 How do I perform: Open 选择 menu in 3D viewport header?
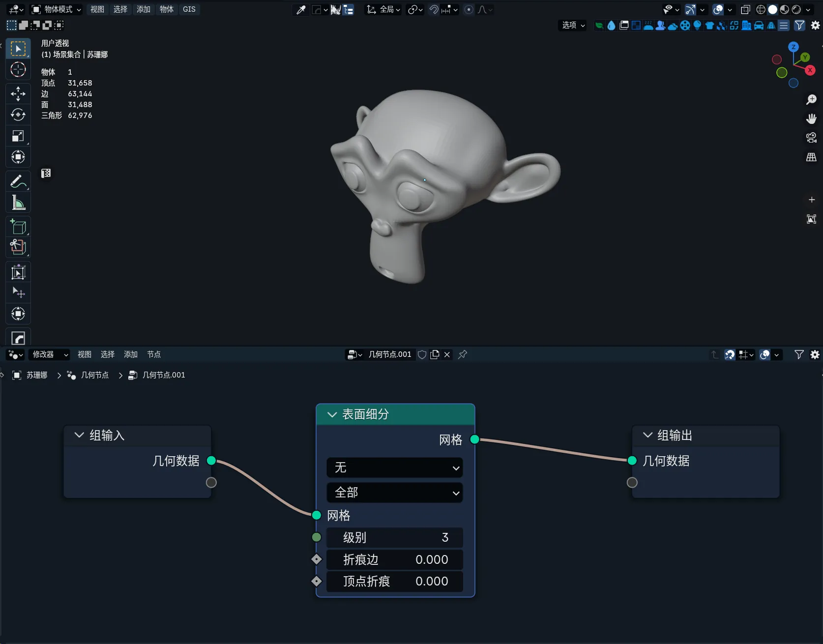pos(120,9)
